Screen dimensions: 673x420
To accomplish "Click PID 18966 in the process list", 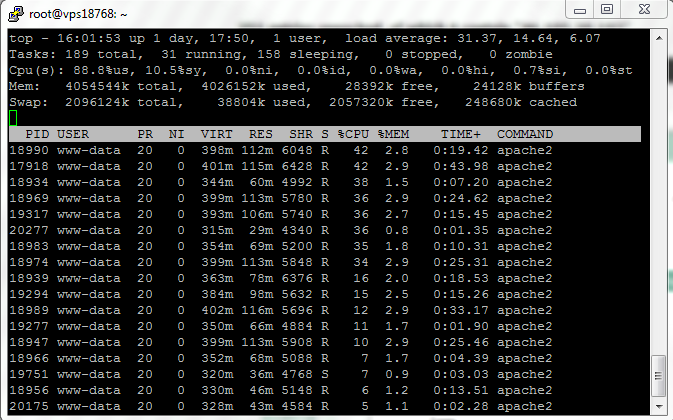I will tap(29, 359).
